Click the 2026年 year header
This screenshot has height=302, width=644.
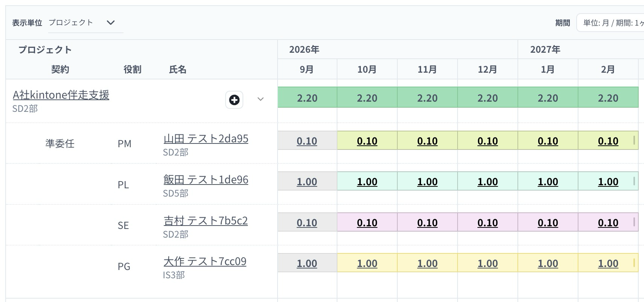(304, 49)
